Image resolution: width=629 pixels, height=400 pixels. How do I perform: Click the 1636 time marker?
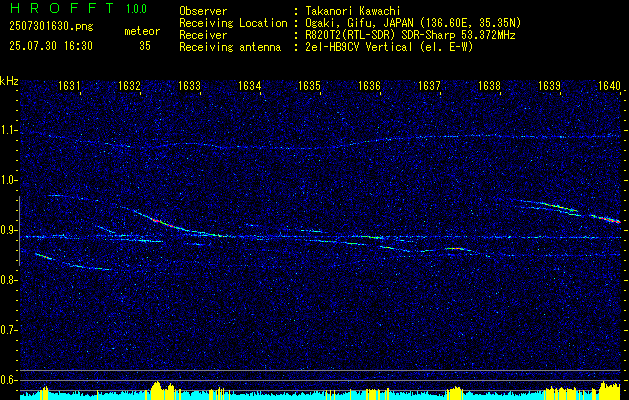369,85
